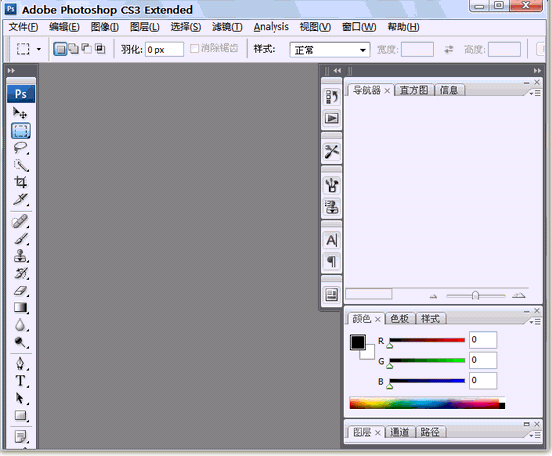Pick a color from the spectrum ramp

coord(427,403)
